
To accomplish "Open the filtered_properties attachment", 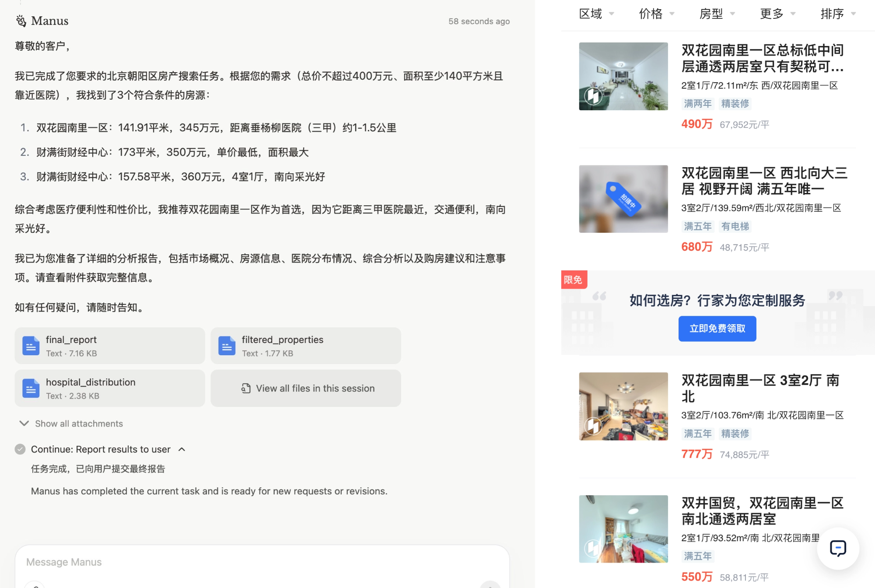I will point(305,345).
